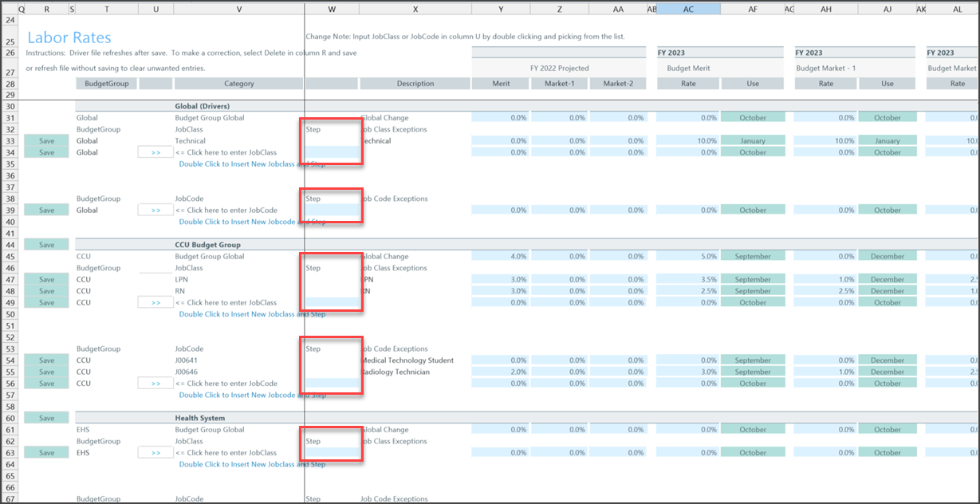Image resolution: width=980 pixels, height=504 pixels.
Task: Click the Category column heading cell
Action: 238,83
